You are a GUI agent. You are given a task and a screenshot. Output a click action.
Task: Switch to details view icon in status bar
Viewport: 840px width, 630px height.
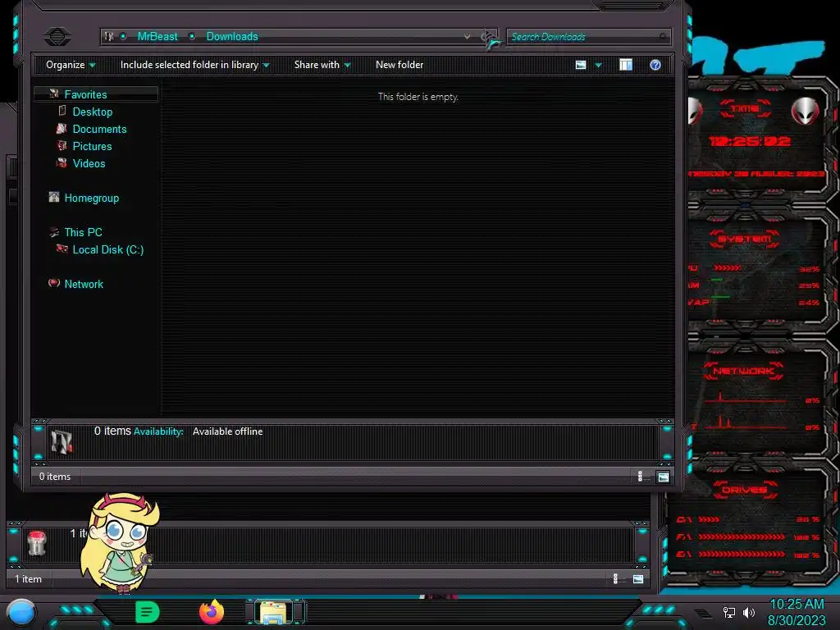(640, 477)
